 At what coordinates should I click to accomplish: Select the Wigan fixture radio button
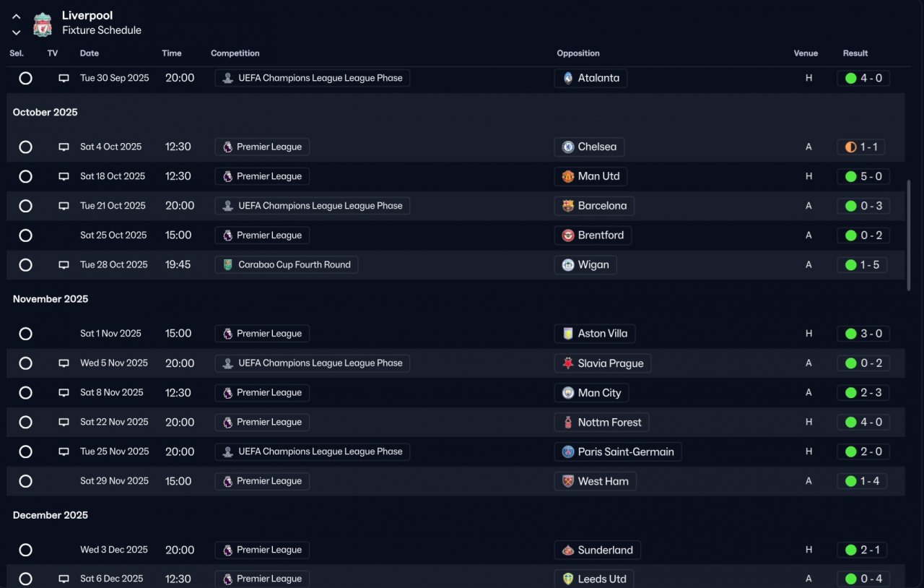[x=26, y=265]
